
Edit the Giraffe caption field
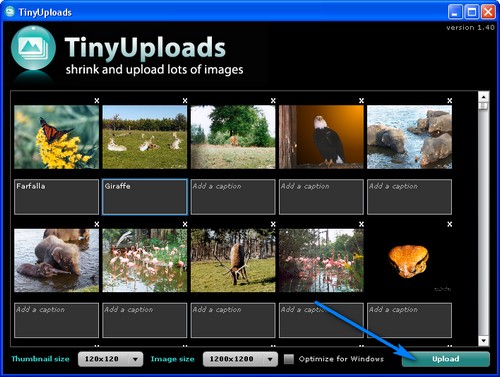[x=145, y=197]
